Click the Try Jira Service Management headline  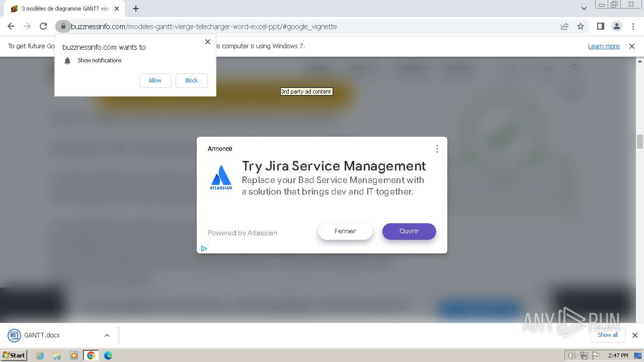[x=334, y=166]
